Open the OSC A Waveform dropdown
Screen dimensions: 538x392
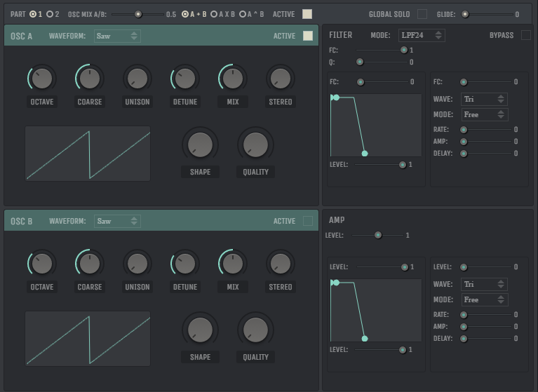(x=117, y=36)
